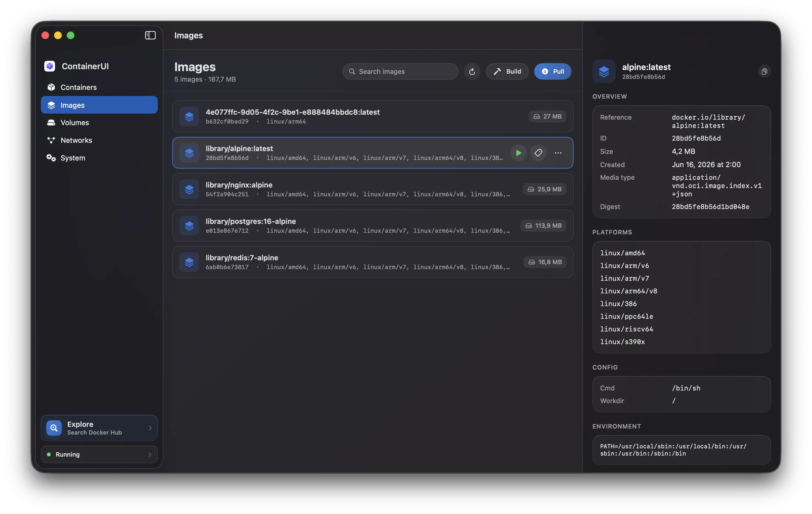The height and width of the screenshot is (514, 812).
Task: Click the Build button
Action: click(x=507, y=71)
